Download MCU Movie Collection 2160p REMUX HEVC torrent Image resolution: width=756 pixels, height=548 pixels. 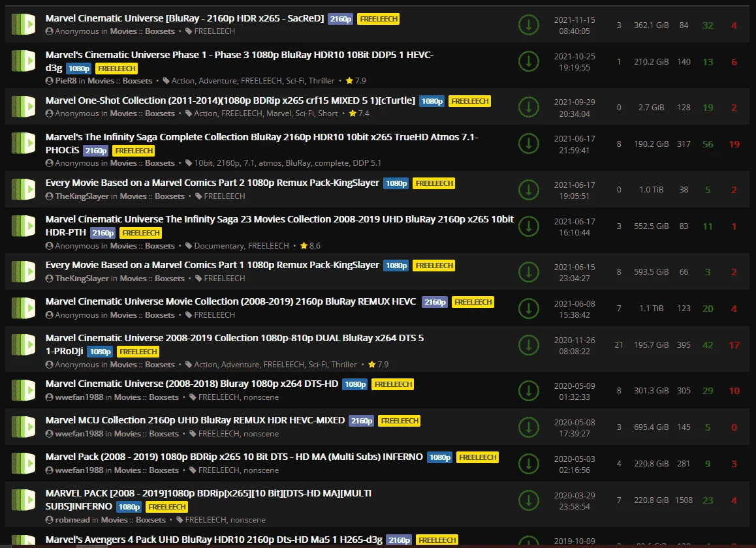(x=528, y=309)
